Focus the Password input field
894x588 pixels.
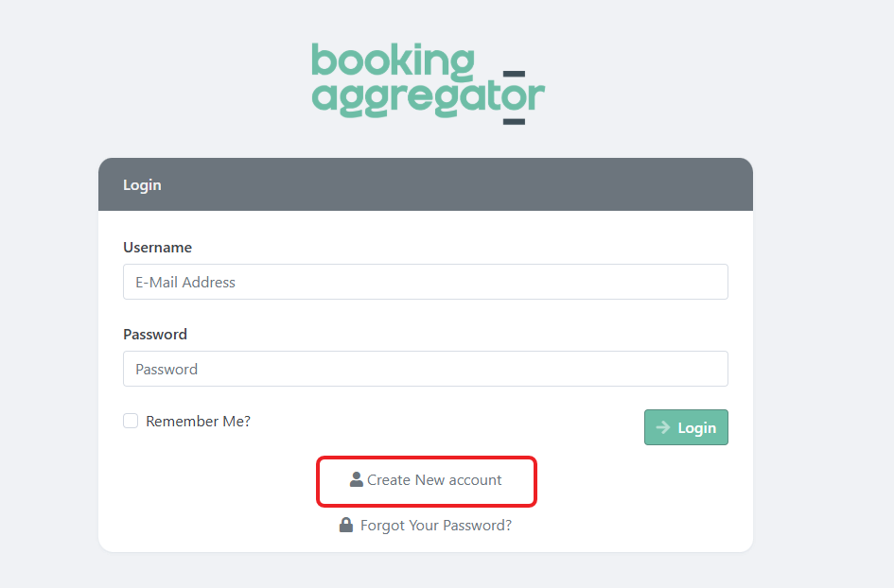tap(425, 369)
